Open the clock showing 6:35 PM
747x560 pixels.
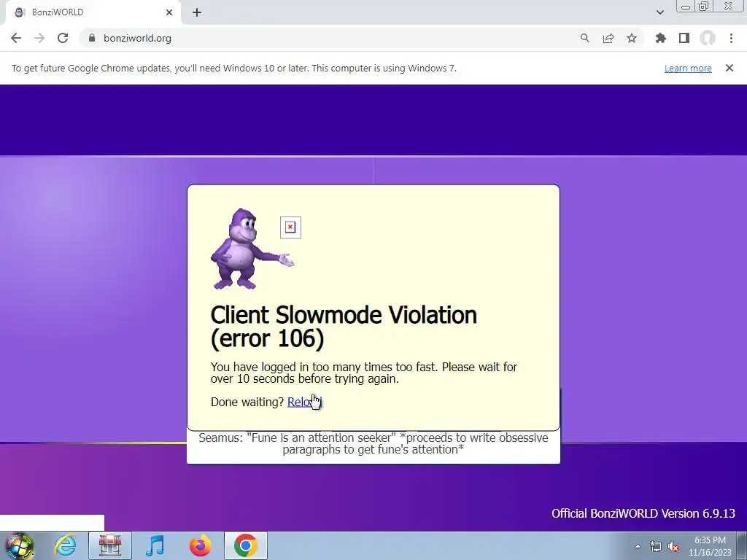click(x=710, y=546)
